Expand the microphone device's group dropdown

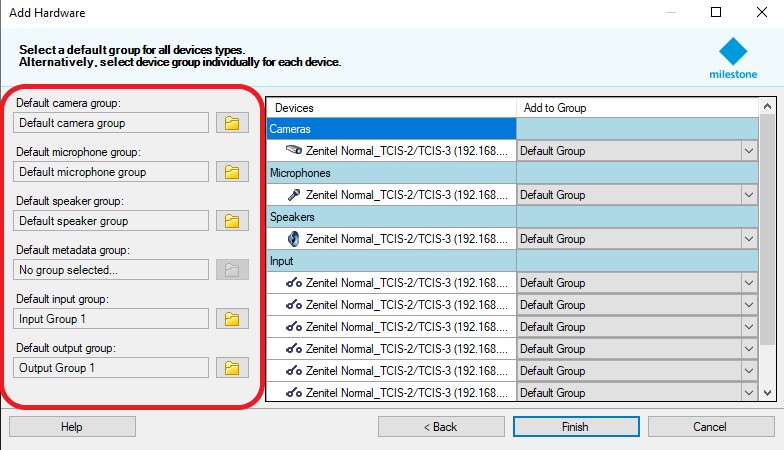(748, 194)
